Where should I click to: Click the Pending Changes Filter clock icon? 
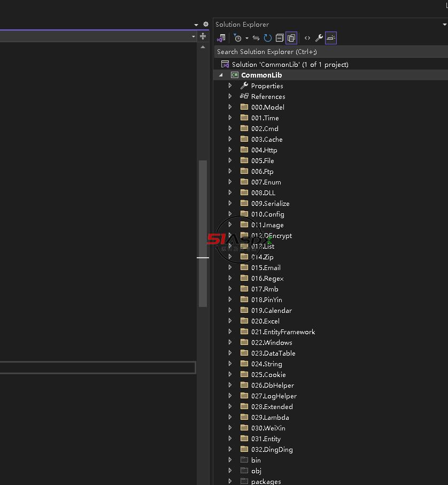pyautogui.click(x=237, y=38)
